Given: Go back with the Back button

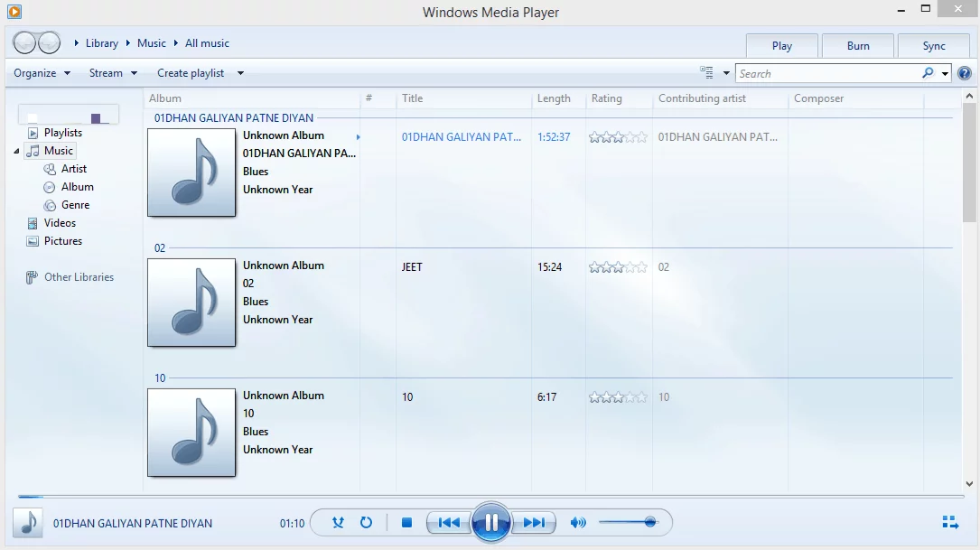Looking at the screenshot, I should (24, 42).
